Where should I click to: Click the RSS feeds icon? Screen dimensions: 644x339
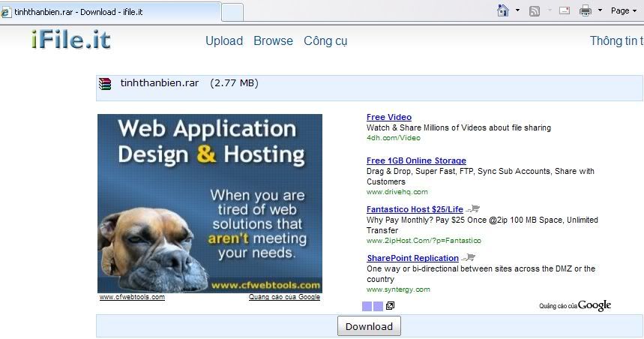pos(535,10)
